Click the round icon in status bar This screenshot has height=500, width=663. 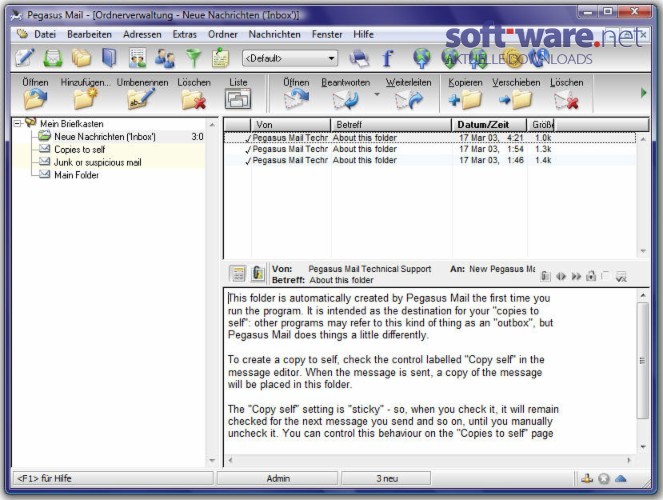click(604, 478)
